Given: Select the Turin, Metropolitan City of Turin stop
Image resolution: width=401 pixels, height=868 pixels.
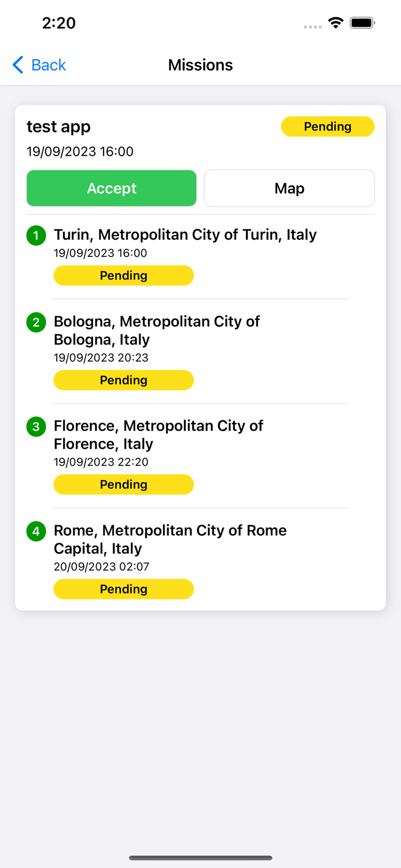Looking at the screenshot, I should pos(185,234).
